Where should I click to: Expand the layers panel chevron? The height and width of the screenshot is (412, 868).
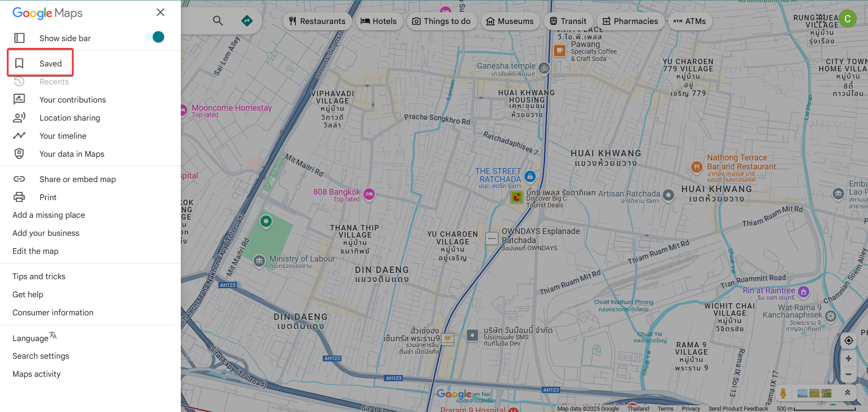[848, 393]
